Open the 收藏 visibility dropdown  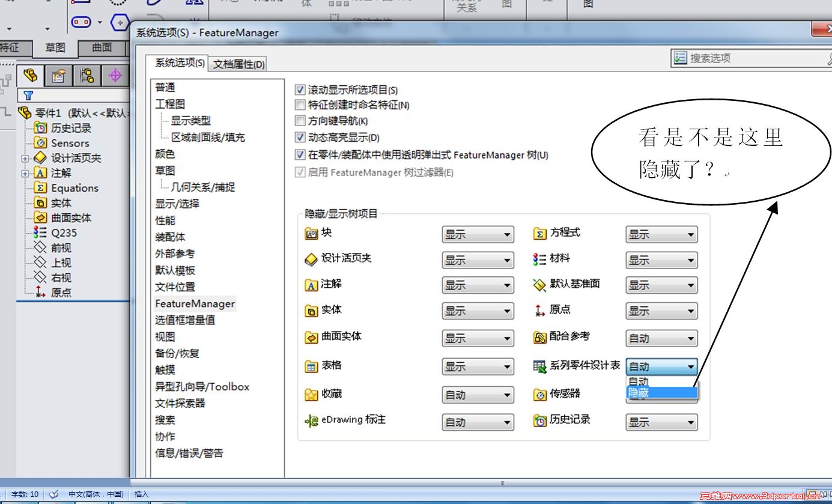pos(478,395)
